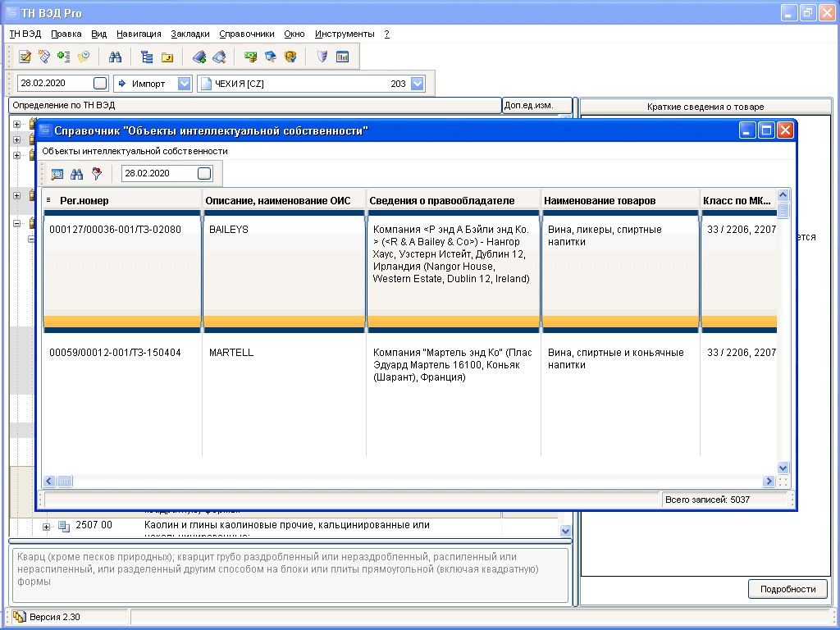Image resolution: width=840 pixels, height=630 pixels.
Task: Click the dialog horizontal scrollbar right arrow
Action: (769, 481)
